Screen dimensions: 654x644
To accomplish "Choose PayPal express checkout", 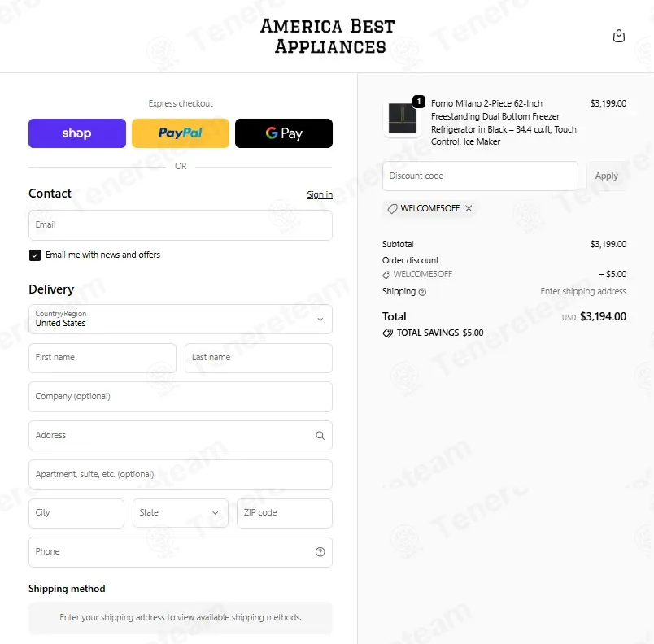I will tap(181, 133).
